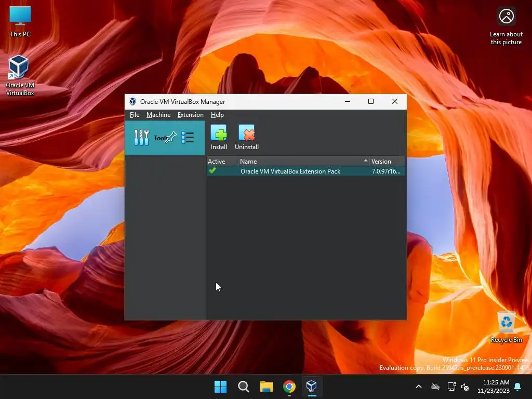Click the muted volume tray icon
The image size is (532, 399).
tap(465, 387)
